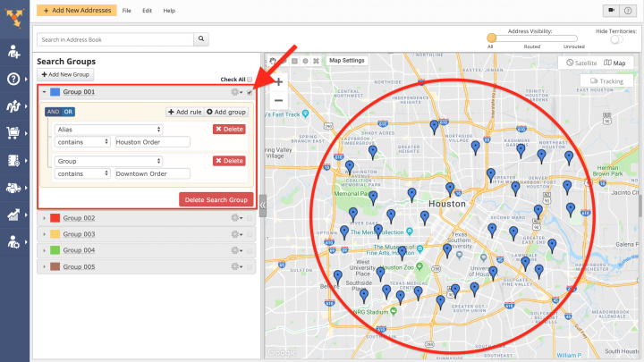This screenshot has width=644, height=362.
Task: Open the contains dropdown under Group
Action: (x=82, y=173)
